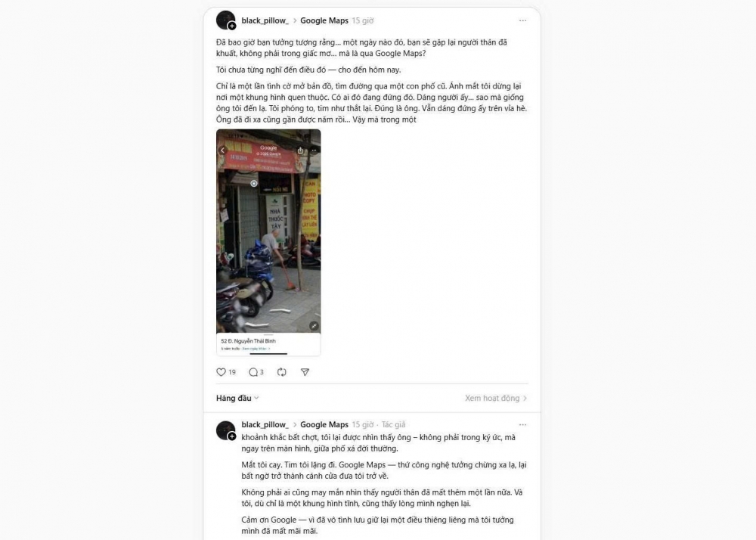The image size is (756, 540).
Task: Like the post with the heart icon
Action: [x=222, y=372]
